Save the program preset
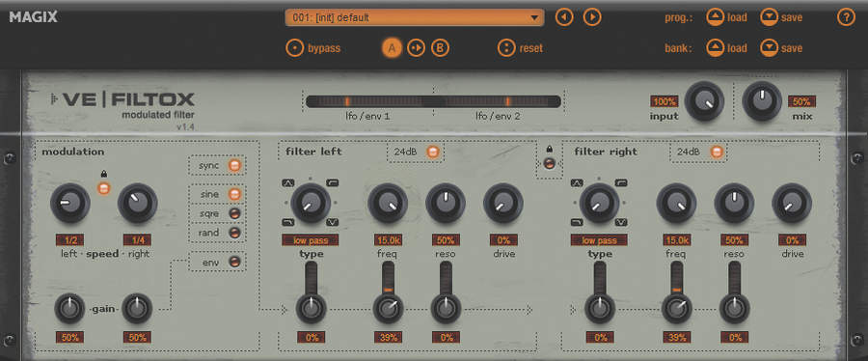 click(781, 17)
